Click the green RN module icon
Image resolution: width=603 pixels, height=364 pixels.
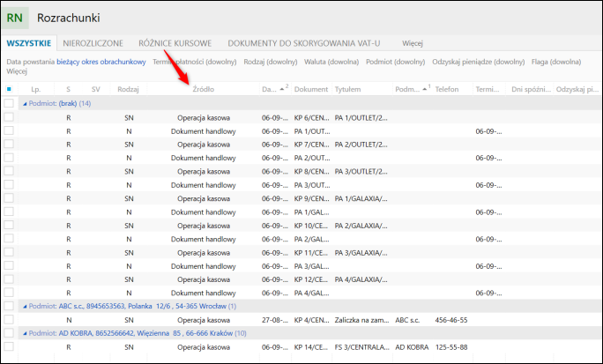[15, 17]
